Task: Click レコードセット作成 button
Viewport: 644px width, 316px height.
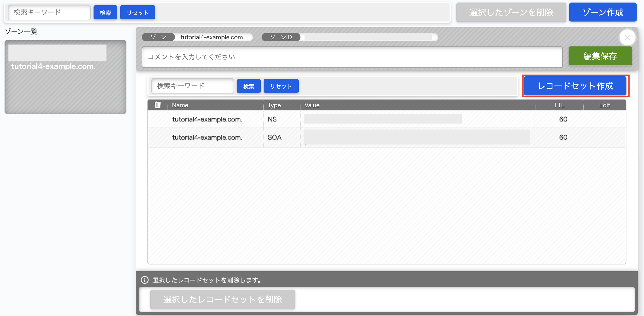Action: click(x=575, y=86)
